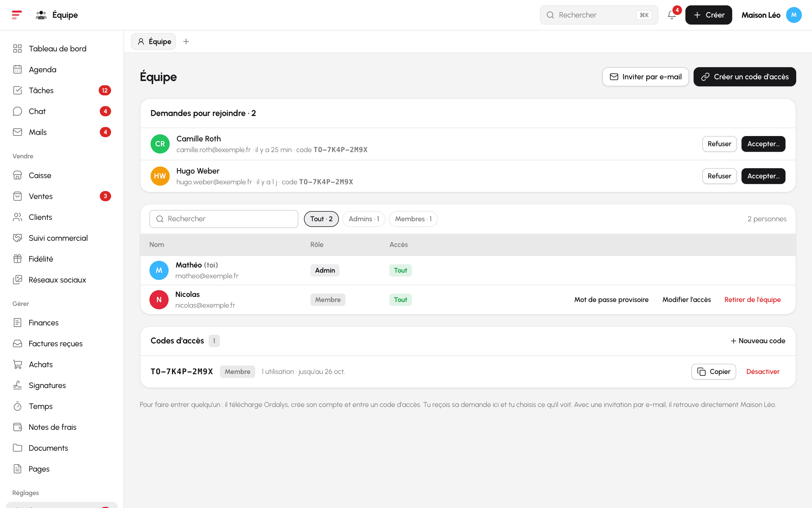Open Caisse in the sidebar
The height and width of the screenshot is (508, 812).
[x=62, y=175]
